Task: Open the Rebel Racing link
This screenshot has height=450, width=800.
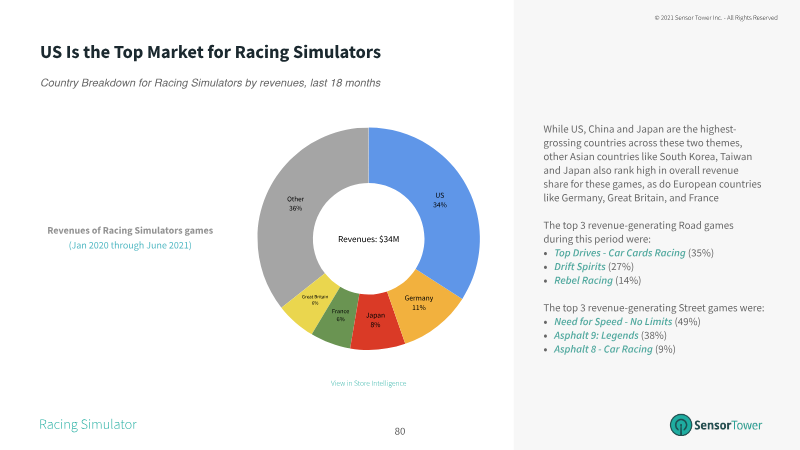Action: pyautogui.click(x=583, y=281)
